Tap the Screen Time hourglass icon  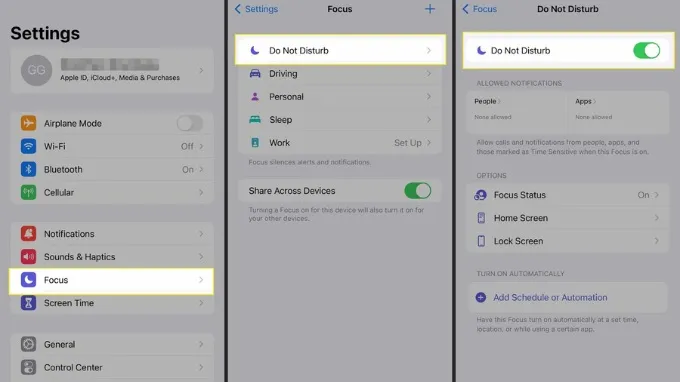(28, 303)
